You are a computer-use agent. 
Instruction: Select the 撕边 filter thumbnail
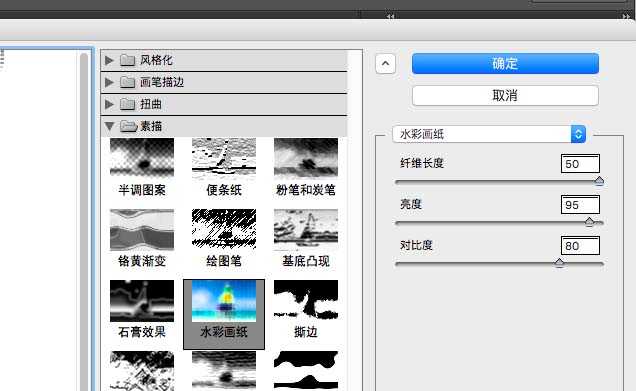[x=306, y=299]
